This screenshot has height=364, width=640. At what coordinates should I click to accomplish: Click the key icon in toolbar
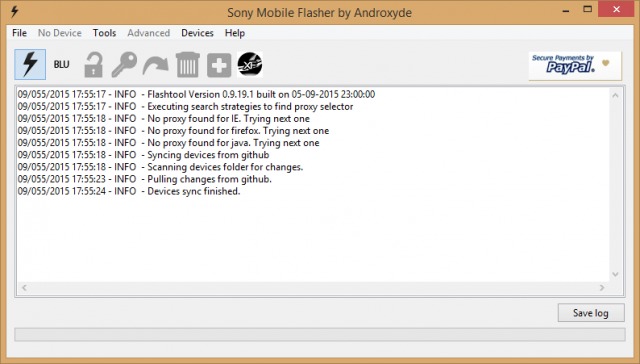(x=124, y=64)
